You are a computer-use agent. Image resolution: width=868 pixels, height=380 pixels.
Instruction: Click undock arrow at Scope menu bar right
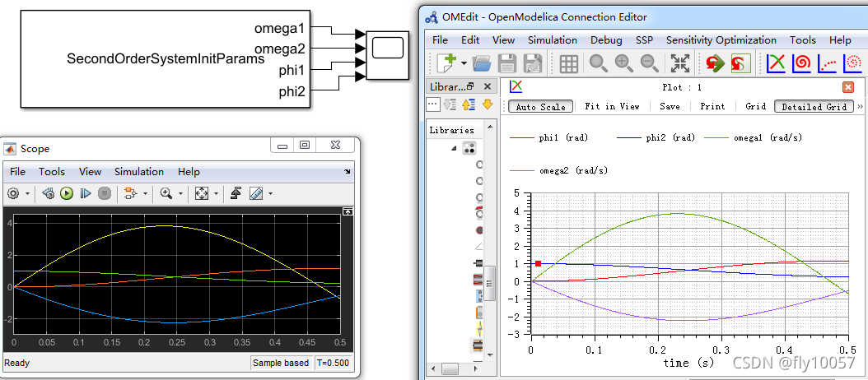[x=348, y=172]
